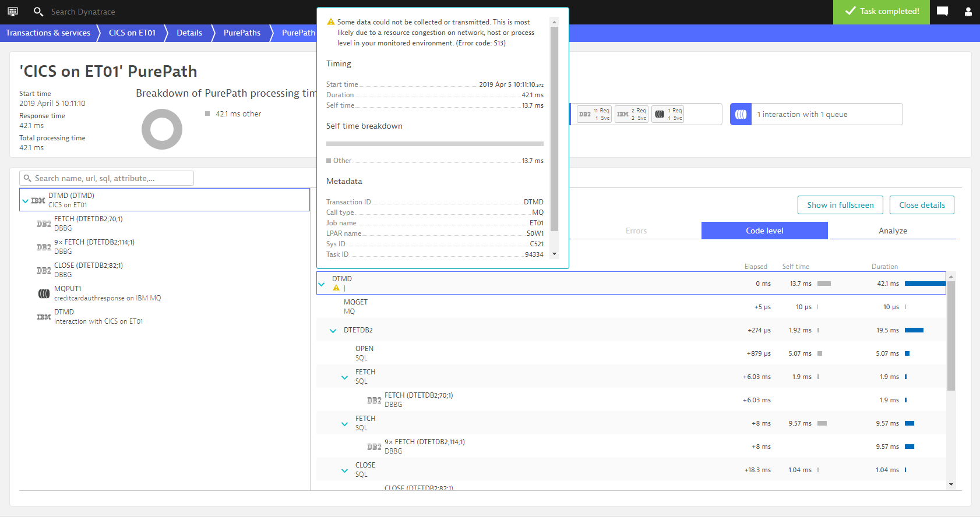
Task: Collapse the CLOSE SQL node
Action: pos(345,470)
